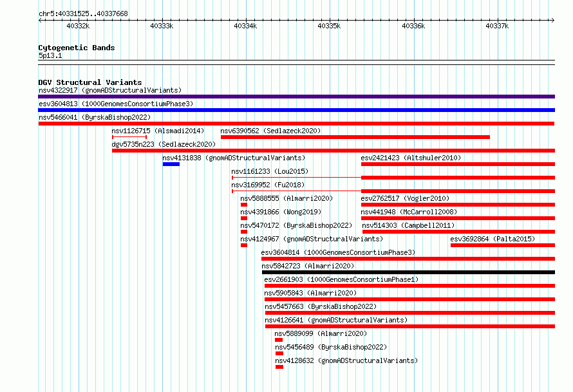
Task: Open nsv5842723 Almarri2020 label
Action: pos(308,266)
